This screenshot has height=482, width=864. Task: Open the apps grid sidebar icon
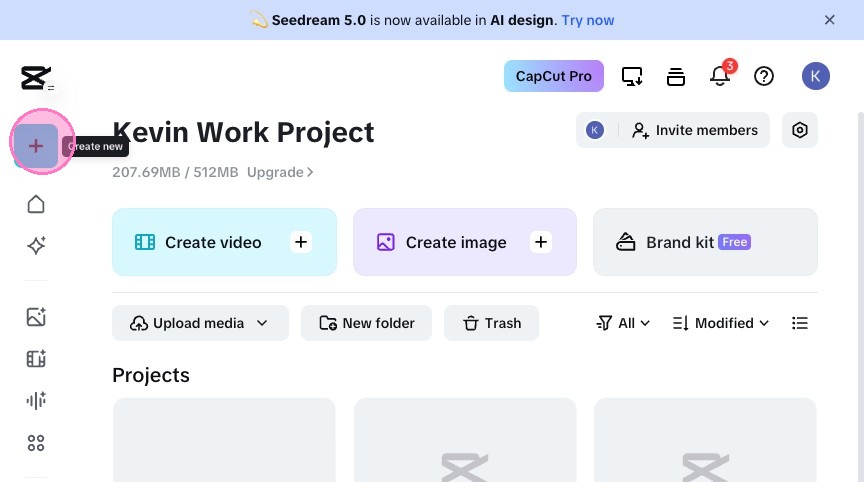point(36,443)
